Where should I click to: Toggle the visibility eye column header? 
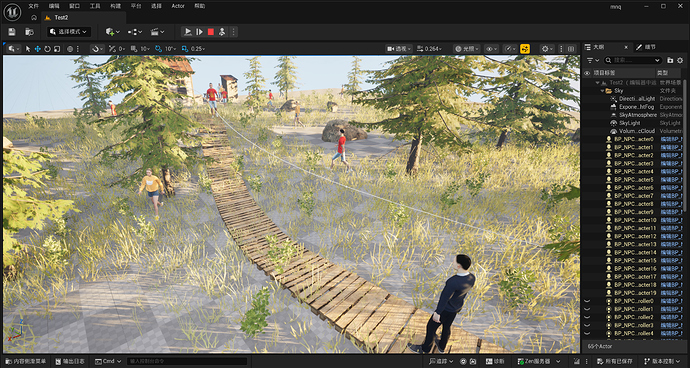pyautogui.click(x=587, y=73)
